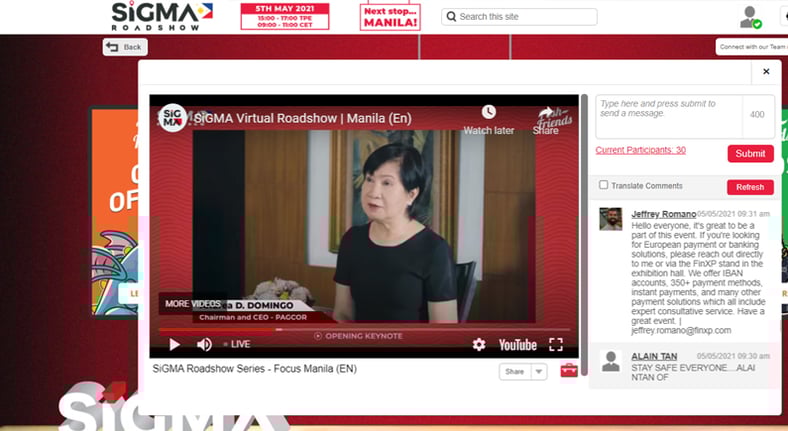
Task: Click in the chat message text box
Action: 668,117
